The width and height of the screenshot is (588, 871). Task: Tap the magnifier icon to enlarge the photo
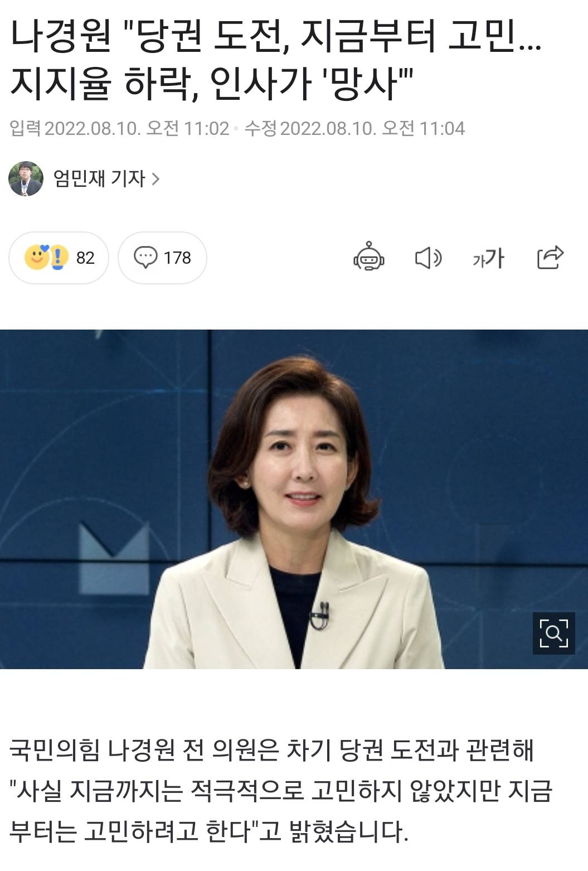[x=553, y=633]
